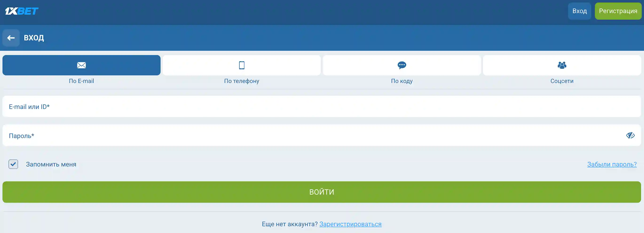Select the phone icon login tab
This screenshot has height=233, width=644.
[x=241, y=65]
